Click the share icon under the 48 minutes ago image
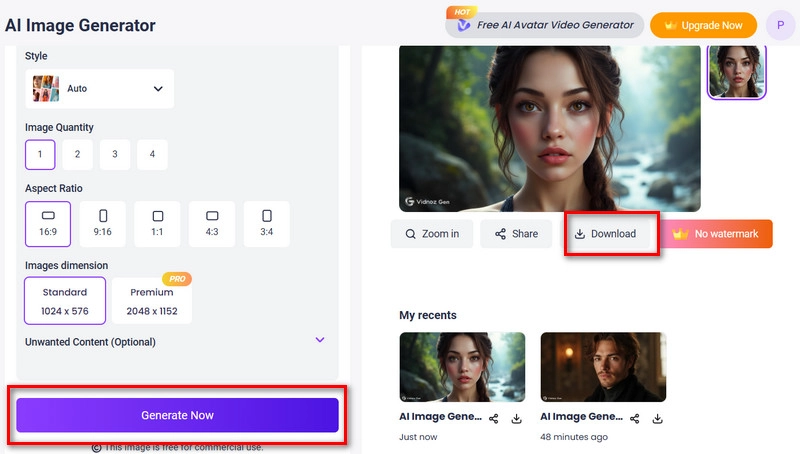Viewport: 800px width, 454px height. 634,419
